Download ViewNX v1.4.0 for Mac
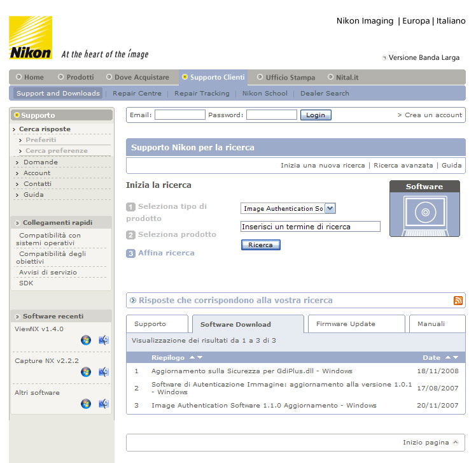 [104, 340]
